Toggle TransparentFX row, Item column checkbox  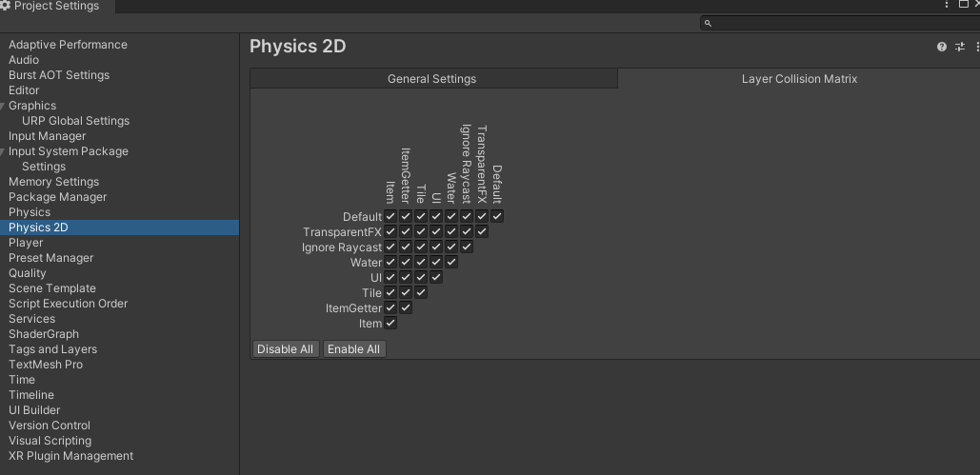click(390, 232)
